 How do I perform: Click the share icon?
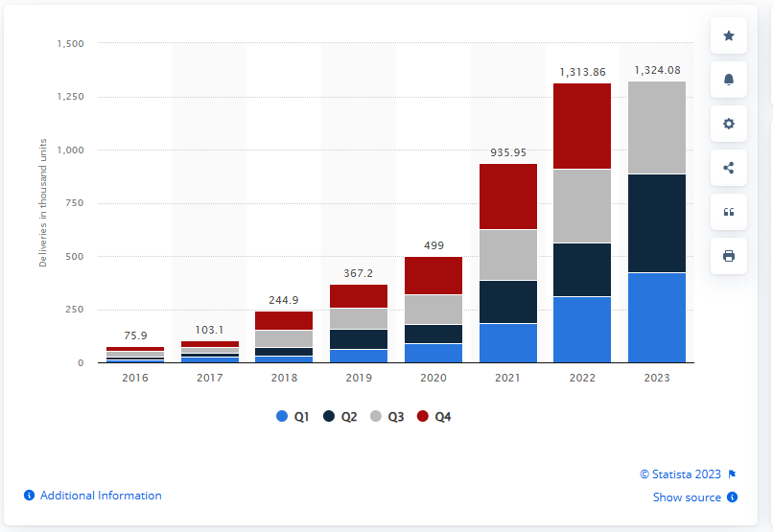click(x=729, y=168)
